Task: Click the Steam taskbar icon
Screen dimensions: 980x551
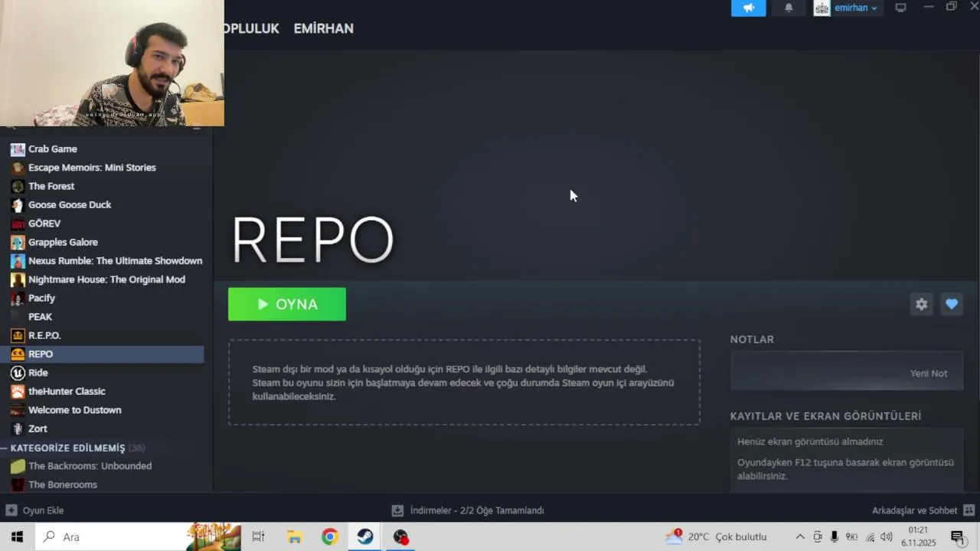Action: [x=365, y=537]
